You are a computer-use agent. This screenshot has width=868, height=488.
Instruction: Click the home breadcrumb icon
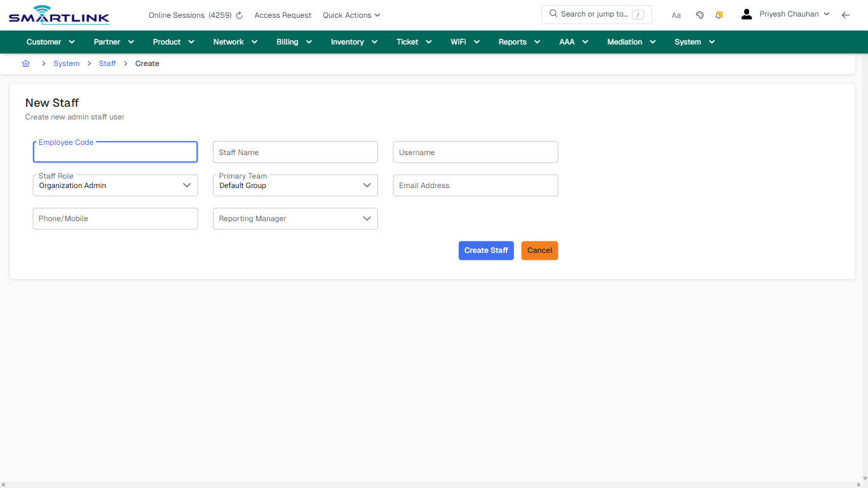coord(25,63)
